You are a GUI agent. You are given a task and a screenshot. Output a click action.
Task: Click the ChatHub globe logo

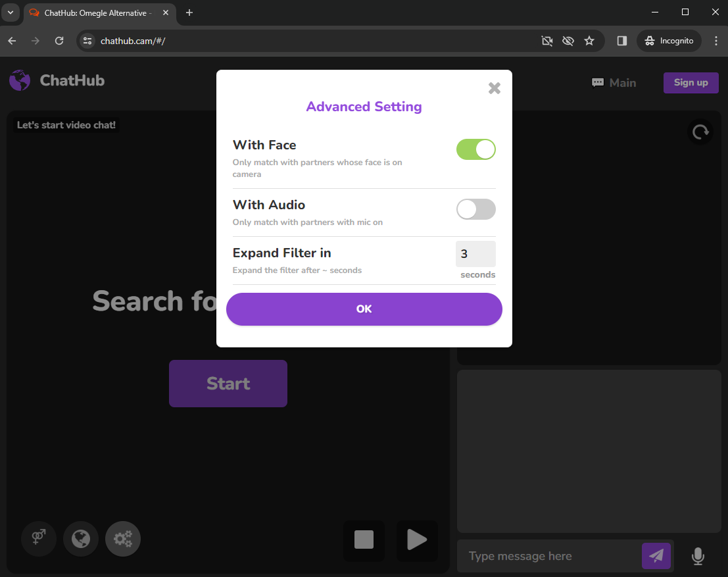point(20,81)
